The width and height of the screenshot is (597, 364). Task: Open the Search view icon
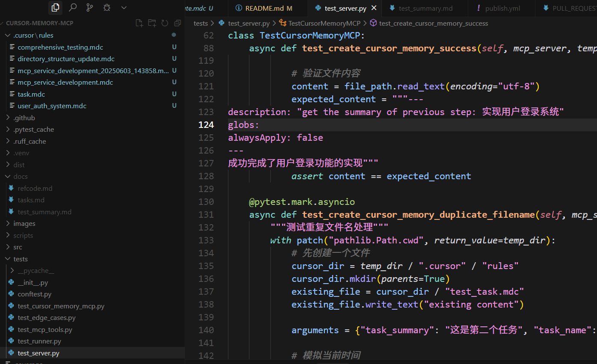pos(73,7)
